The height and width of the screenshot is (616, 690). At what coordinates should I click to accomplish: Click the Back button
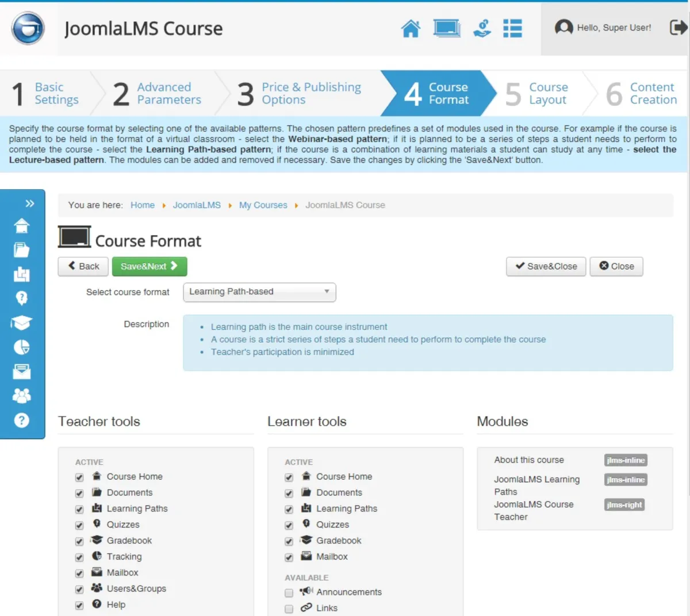pyautogui.click(x=83, y=267)
